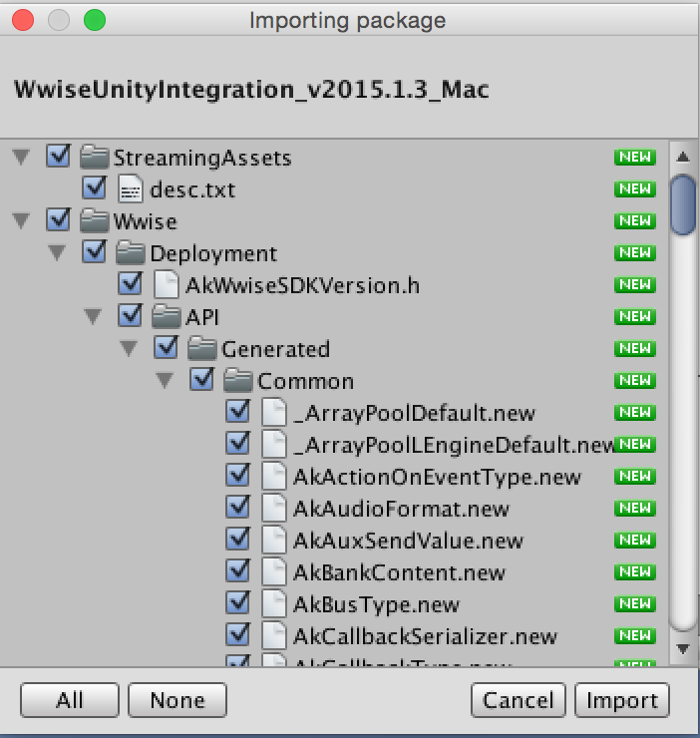
Task: Select the AkActionOnEventType.new row label
Action: coord(438,478)
